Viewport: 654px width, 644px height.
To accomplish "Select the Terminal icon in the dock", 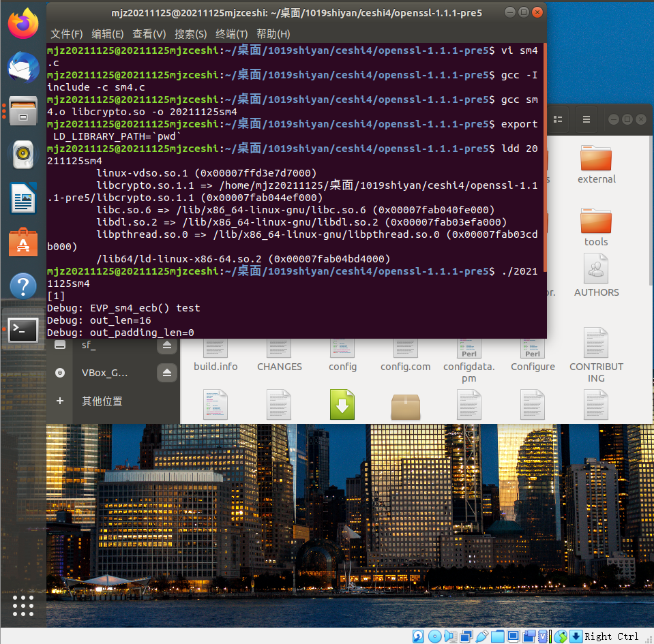I will [23, 330].
